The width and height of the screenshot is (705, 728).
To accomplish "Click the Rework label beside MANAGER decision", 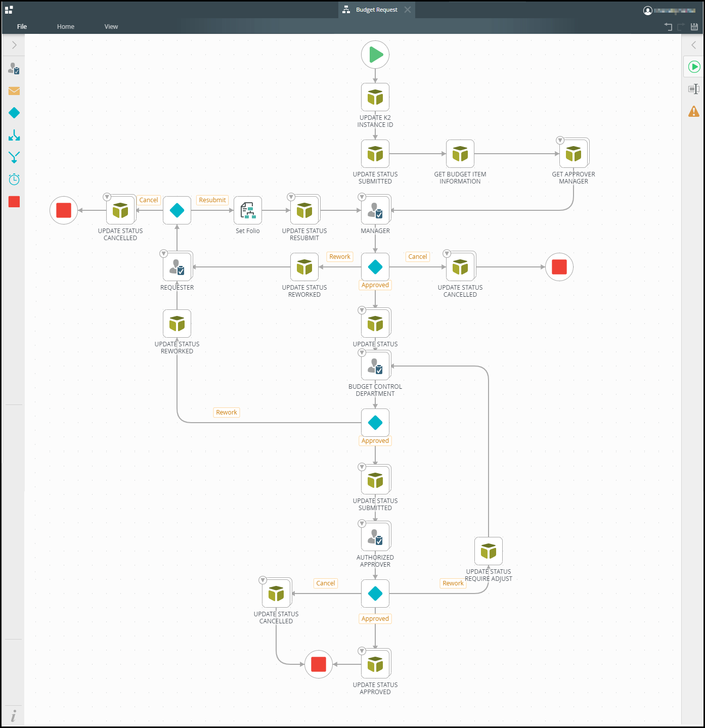I will tap(340, 257).
